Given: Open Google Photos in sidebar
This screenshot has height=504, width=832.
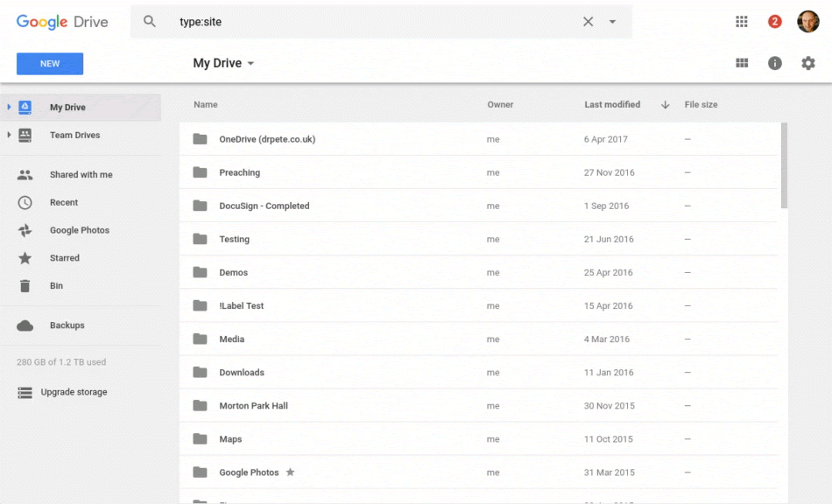Looking at the screenshot, I should tap(81, 230).
